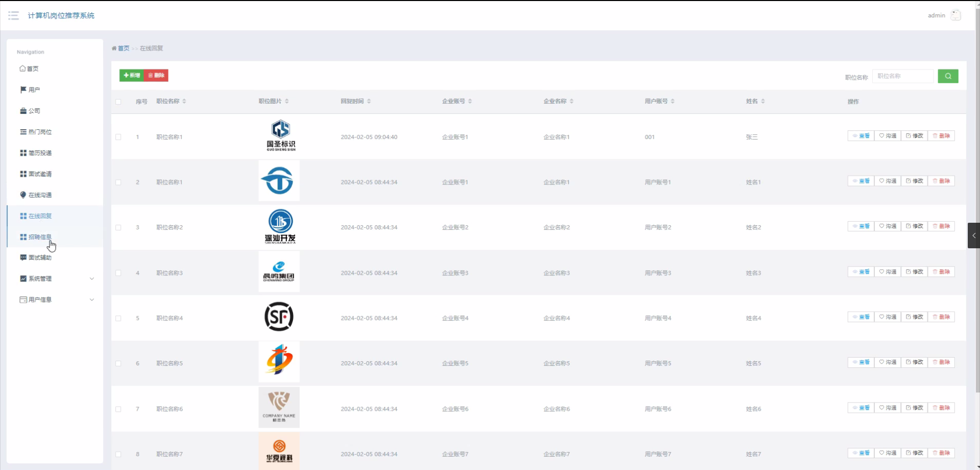The height and width of the screenshot is (470, 980).
Task: Open the admin avatar menu
Action: coord(955,15)
